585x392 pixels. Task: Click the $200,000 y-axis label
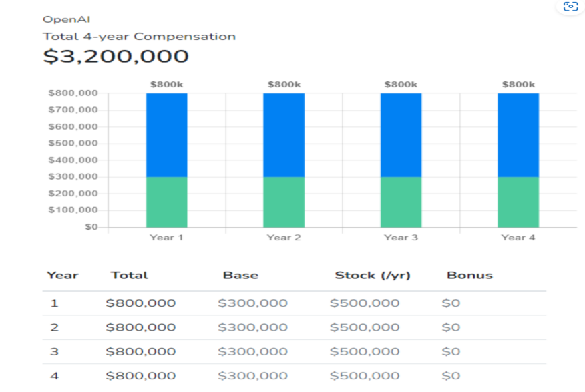pyautogui.click(x=73, y=193)
